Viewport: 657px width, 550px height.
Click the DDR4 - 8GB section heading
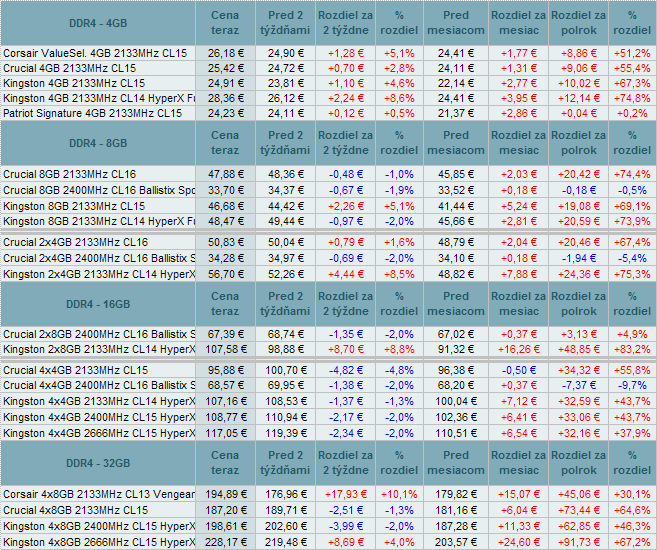(98, 143)
